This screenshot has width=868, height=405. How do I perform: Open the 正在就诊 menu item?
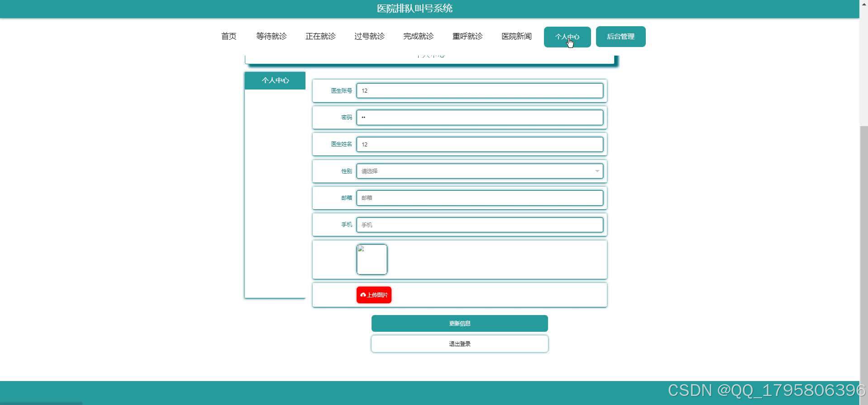tap(320, 36)
